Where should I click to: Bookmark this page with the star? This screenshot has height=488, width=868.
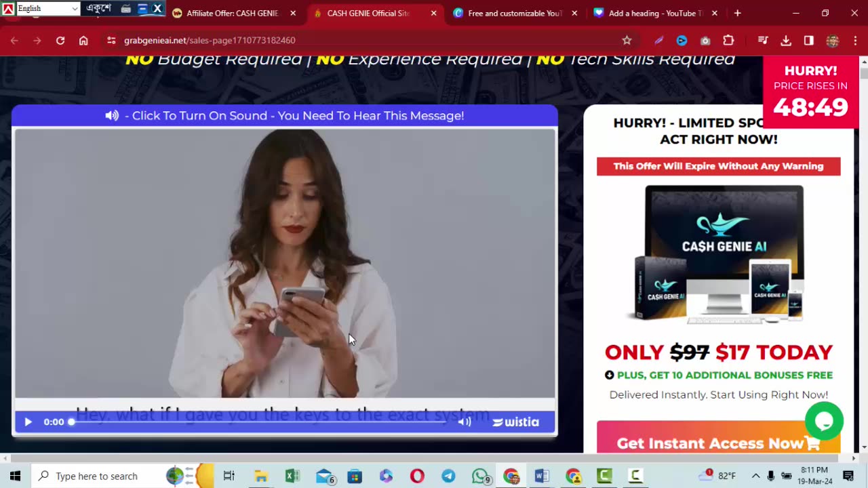[x=627, y=41]
